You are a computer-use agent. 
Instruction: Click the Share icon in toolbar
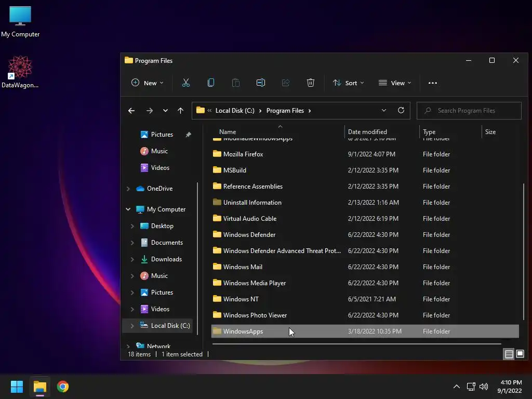tap(286, 83)
